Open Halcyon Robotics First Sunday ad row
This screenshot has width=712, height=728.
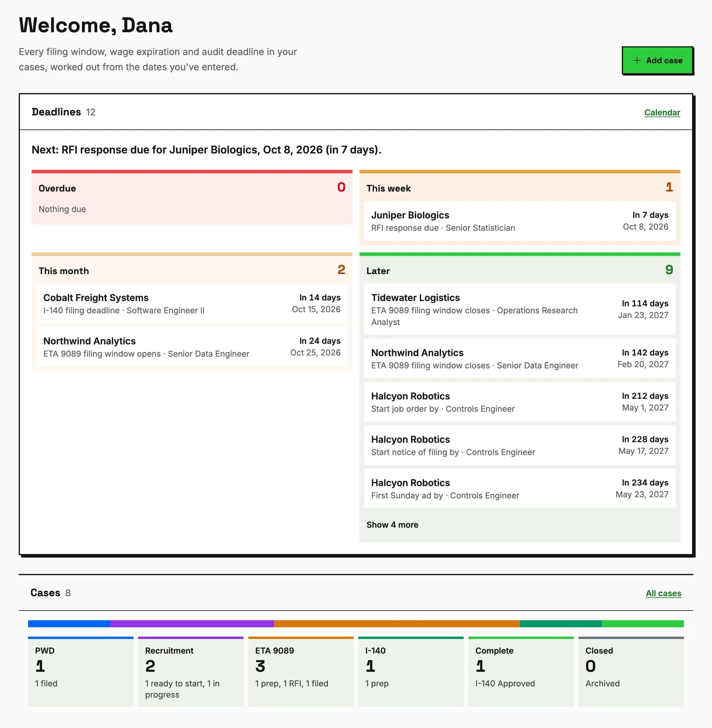pos(520,489)
